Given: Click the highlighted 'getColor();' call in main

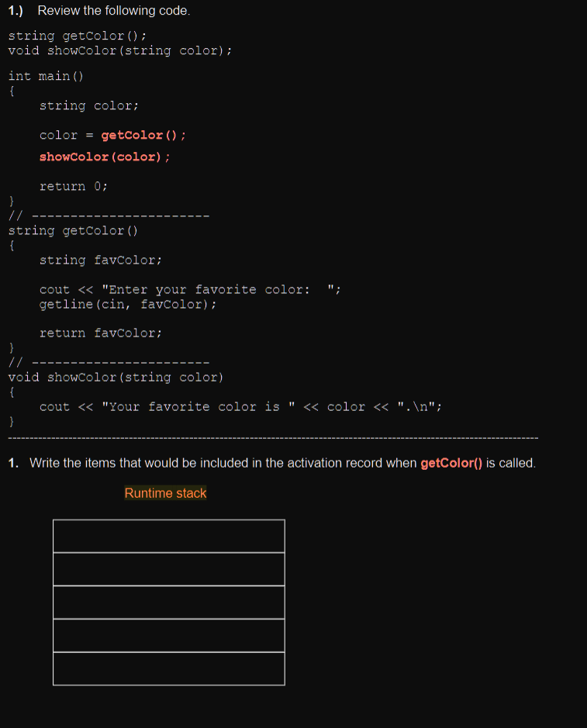Looking at the screenshot, I should [x=143, y=136].
